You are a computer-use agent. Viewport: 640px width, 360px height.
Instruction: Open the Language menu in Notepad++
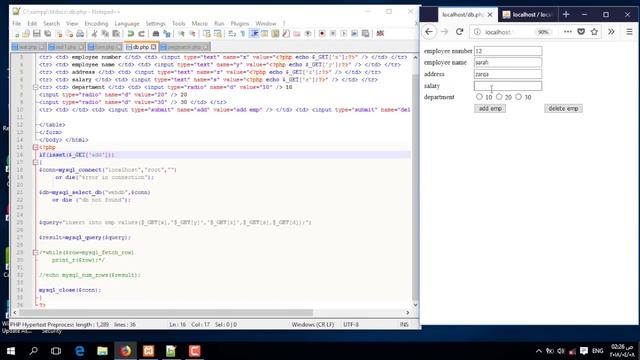(127, 24)
